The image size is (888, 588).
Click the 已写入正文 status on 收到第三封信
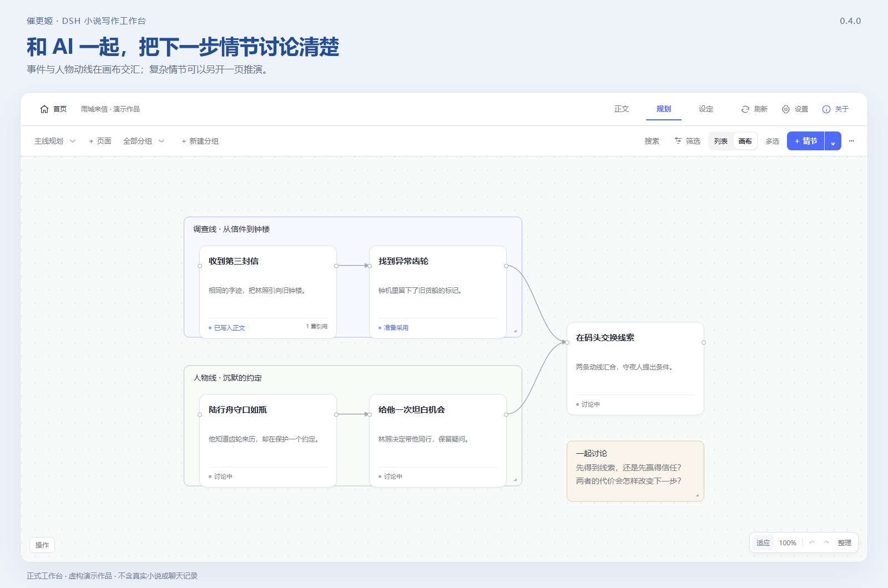227,328
